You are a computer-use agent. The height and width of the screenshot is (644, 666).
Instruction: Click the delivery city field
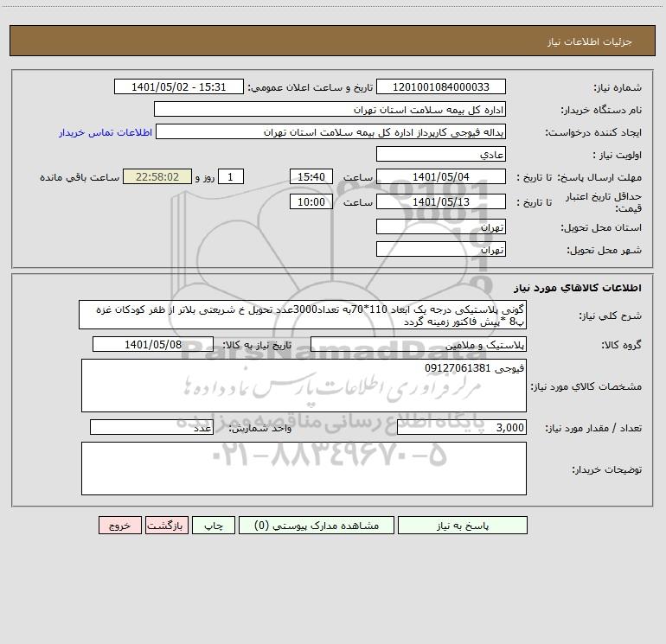coord(441,249)
